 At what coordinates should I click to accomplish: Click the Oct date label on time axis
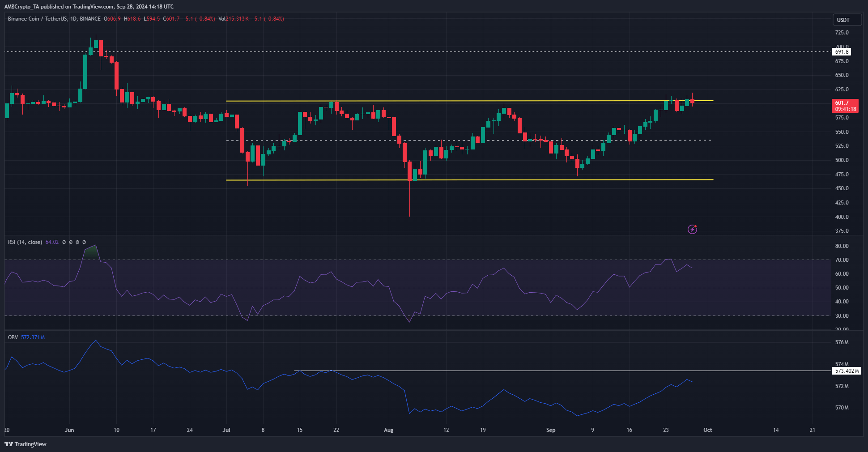click(x=708, y=430)
